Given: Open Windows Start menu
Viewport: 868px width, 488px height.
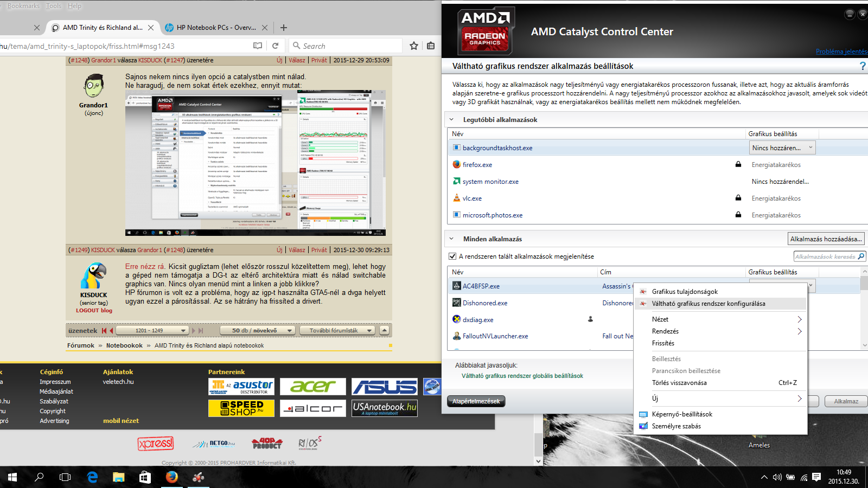Looking at the screenshot, I should (x=12, y=477).
